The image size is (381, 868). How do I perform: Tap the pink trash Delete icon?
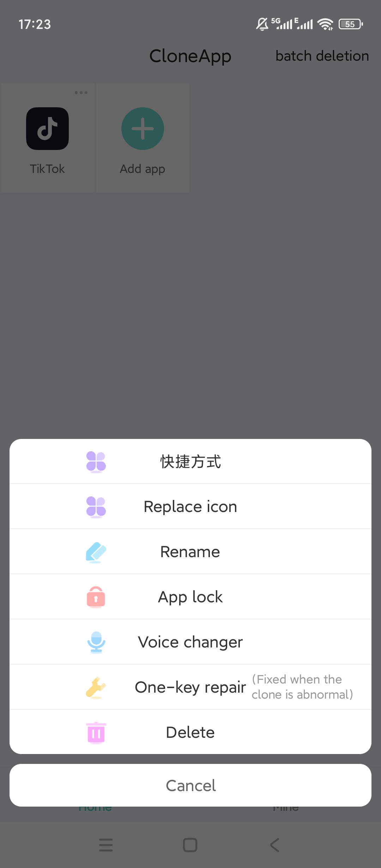[x=96, y=733]
